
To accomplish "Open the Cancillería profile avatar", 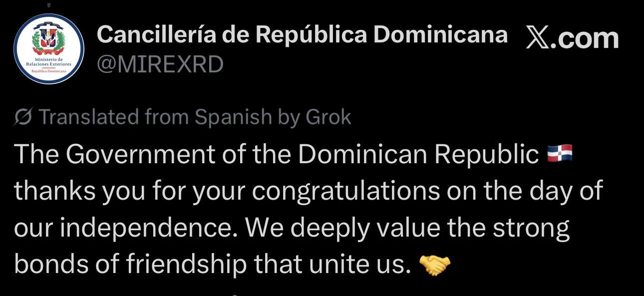I will click(x=48, y=49).
